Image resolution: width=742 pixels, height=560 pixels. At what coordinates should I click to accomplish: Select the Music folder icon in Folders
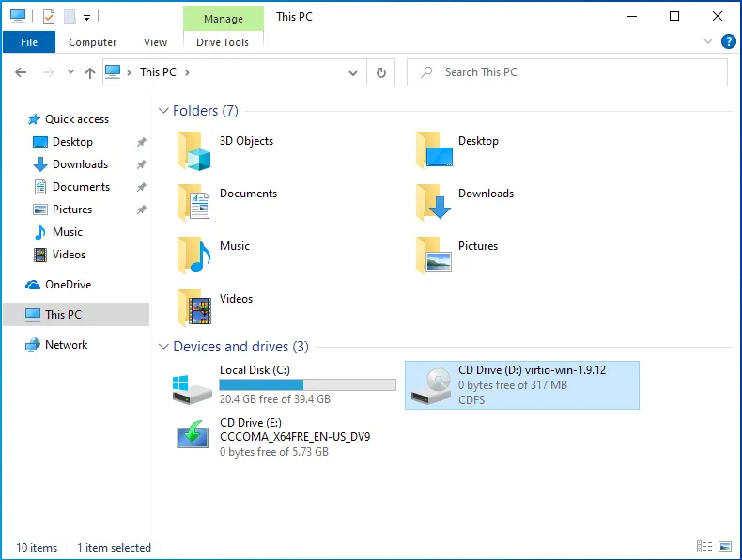[193, 256]
